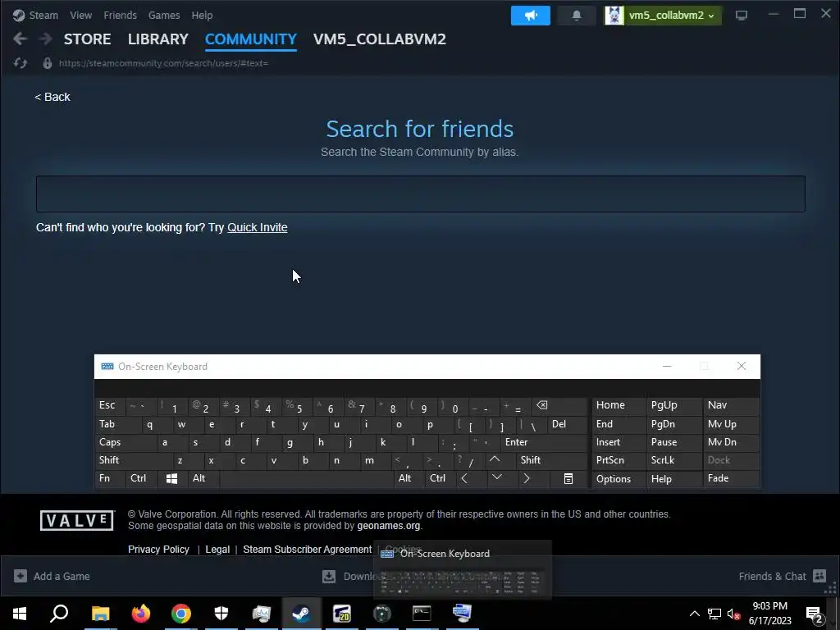Click the steamcommunity URL address text
Viewport: 840px width, 630px height.
point(163,63)
